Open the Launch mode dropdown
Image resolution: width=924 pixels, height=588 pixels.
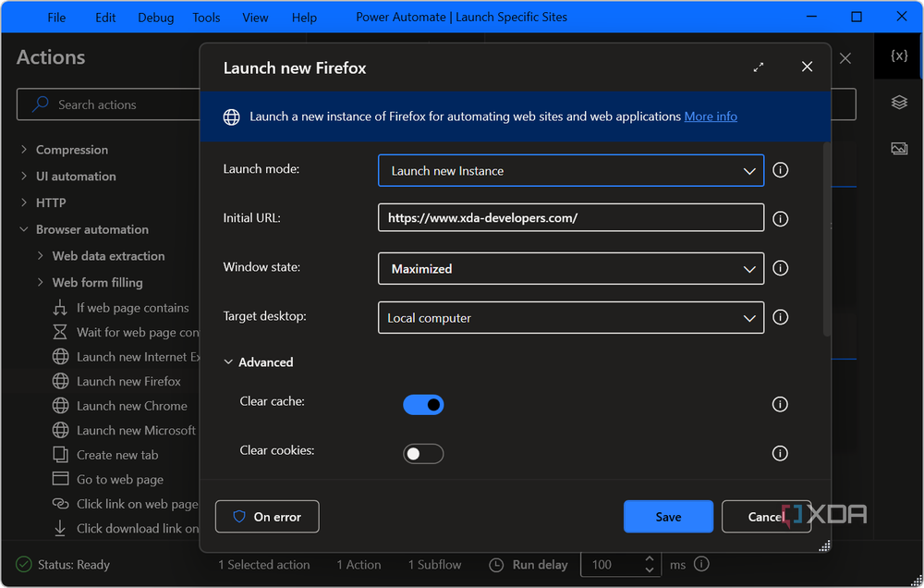tap(571, 170)
